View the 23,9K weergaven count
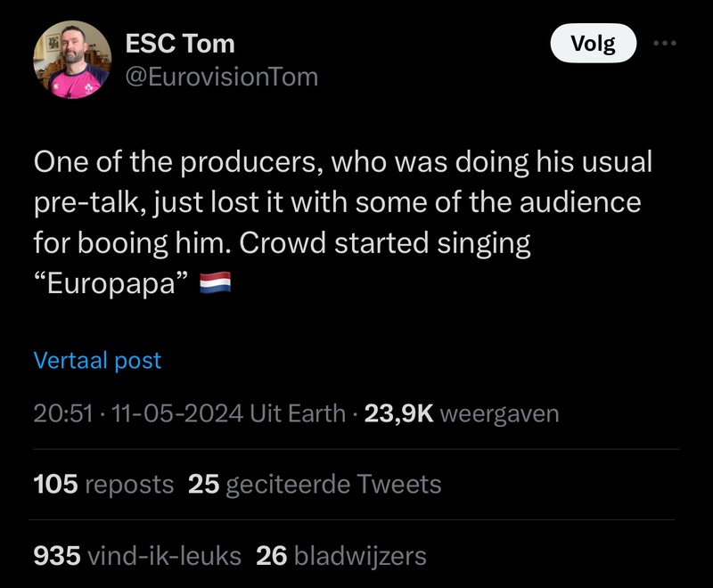This screenshot has height=588, width=713. coord(462,413)
